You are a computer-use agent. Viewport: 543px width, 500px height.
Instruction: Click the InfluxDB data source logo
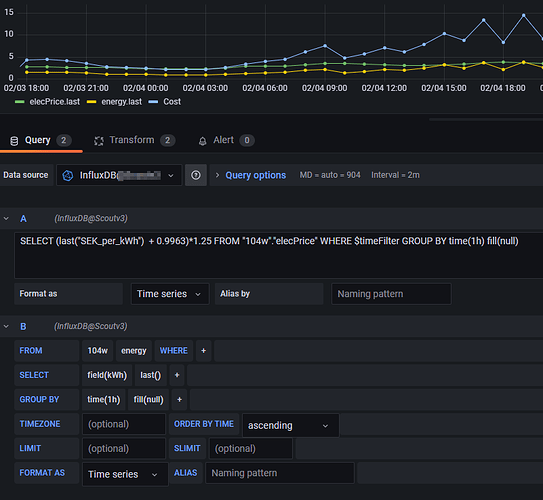point(68,176)
